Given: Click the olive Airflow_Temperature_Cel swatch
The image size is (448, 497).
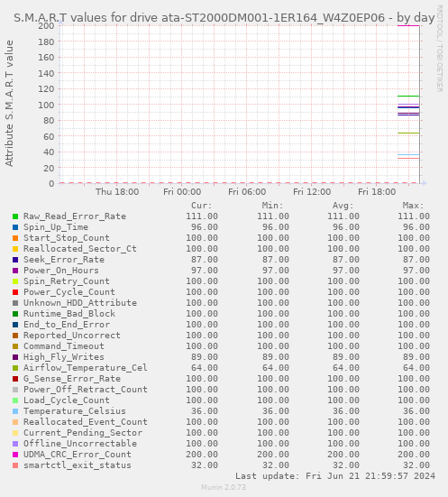Looking at the screenshot, I should (x=15, y=368).
